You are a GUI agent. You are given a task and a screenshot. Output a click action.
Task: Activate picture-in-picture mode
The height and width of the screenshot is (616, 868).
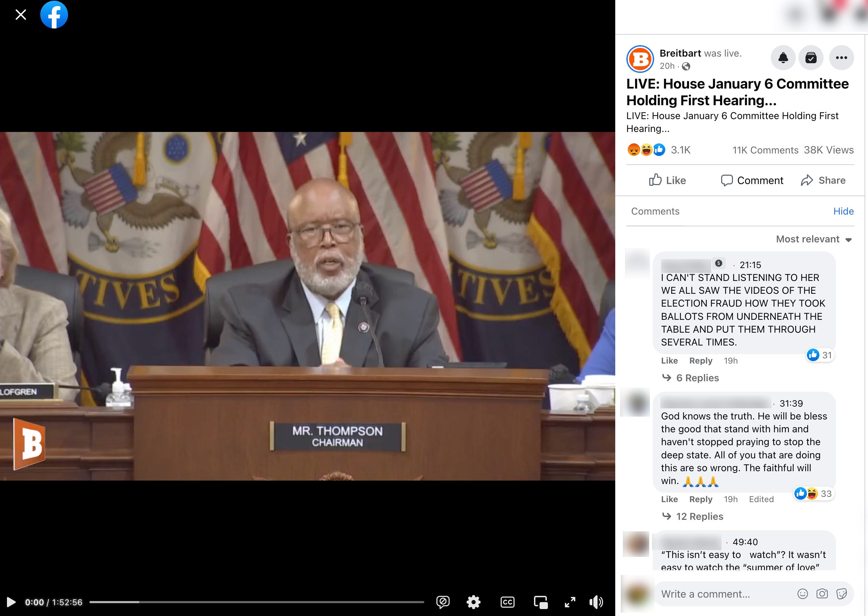tap(541, 602)
